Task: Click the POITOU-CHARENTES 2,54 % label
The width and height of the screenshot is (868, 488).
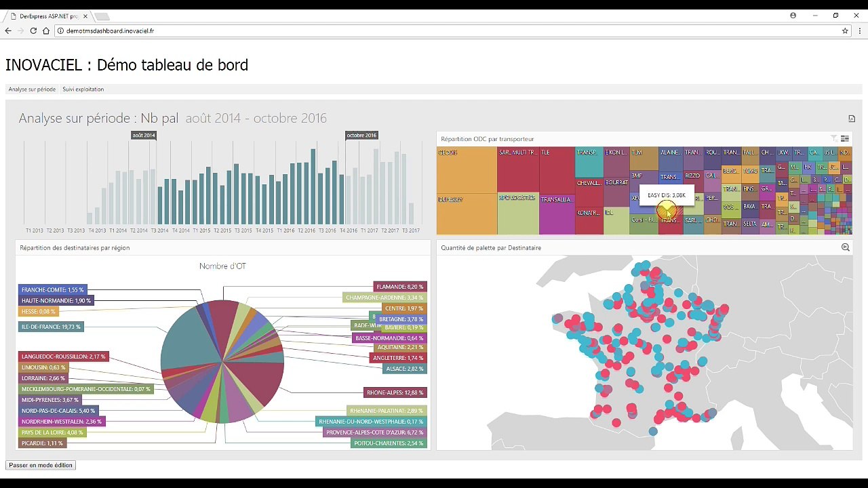Action: (389, 443)
